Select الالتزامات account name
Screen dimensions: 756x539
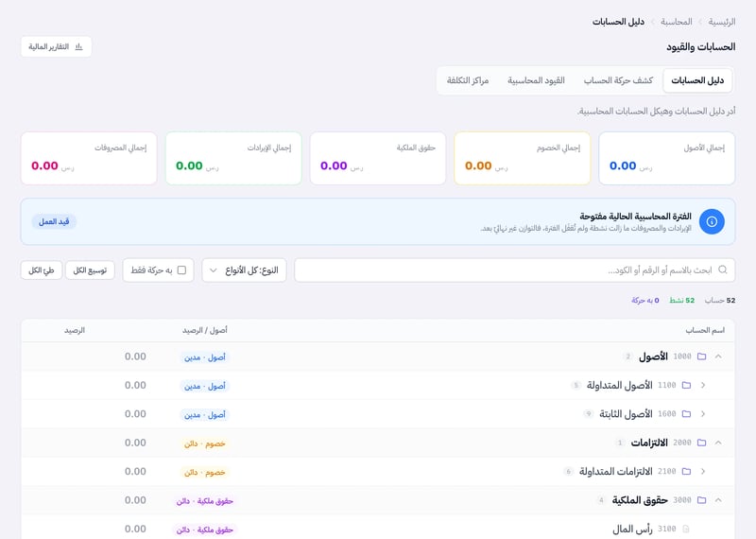pos(649,443)
